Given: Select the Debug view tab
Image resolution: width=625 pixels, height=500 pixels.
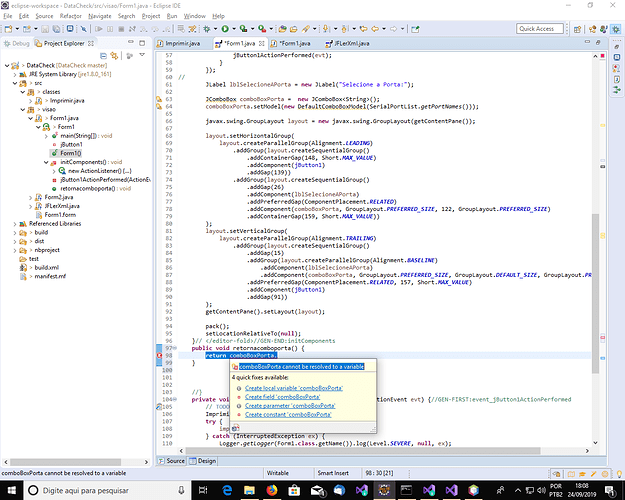Looking at the screenshot, I should coord(16,43).
